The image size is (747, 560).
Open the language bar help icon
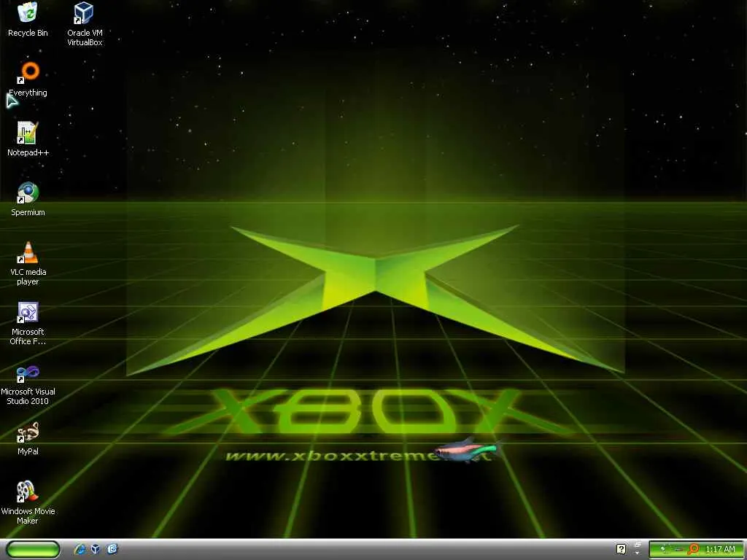tap(622, 549)
